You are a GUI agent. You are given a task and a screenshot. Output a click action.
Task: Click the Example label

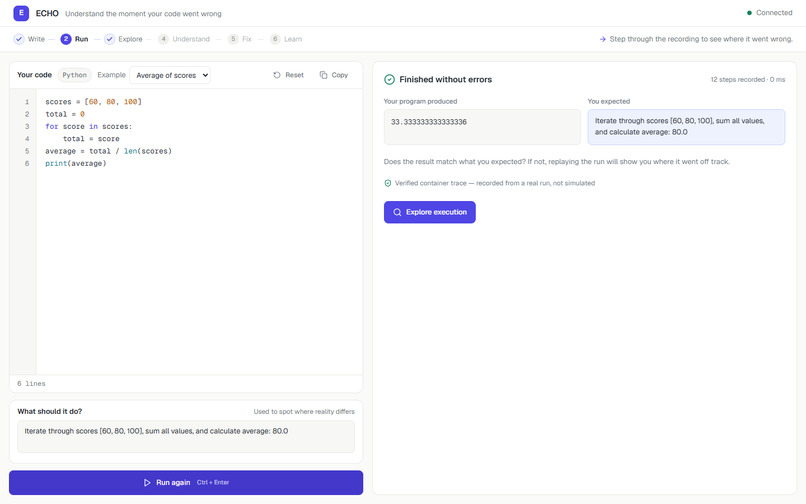click(112, 75)
